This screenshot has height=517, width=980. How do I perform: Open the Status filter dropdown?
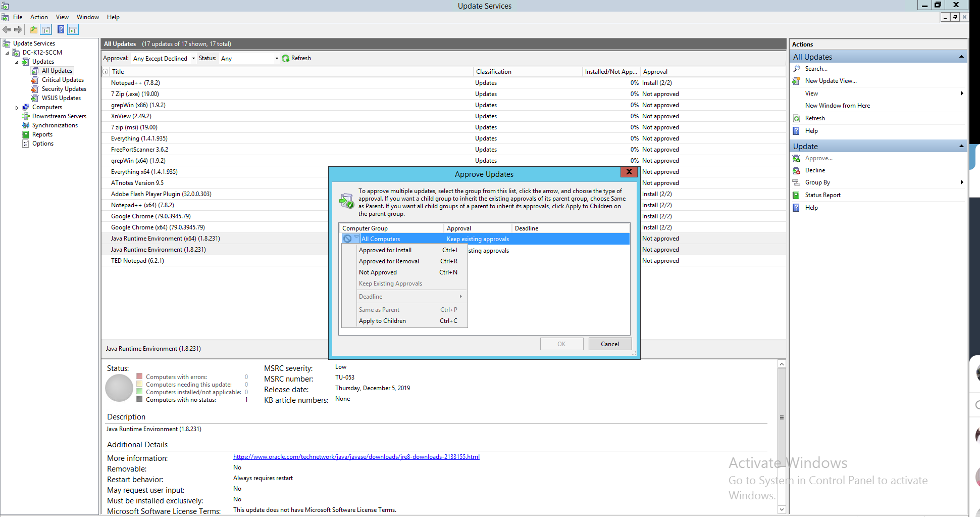click(x=276, y=58)
